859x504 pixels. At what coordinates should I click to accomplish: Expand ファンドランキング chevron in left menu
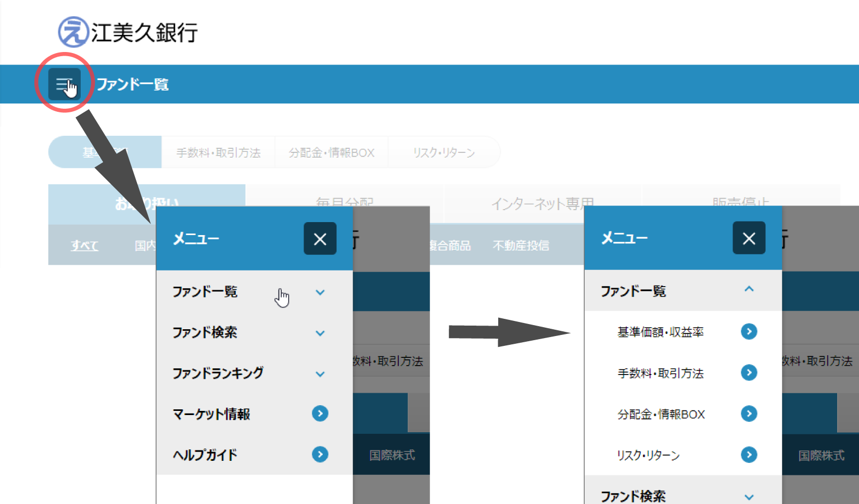pyautogui.click(x=320, y=374)
